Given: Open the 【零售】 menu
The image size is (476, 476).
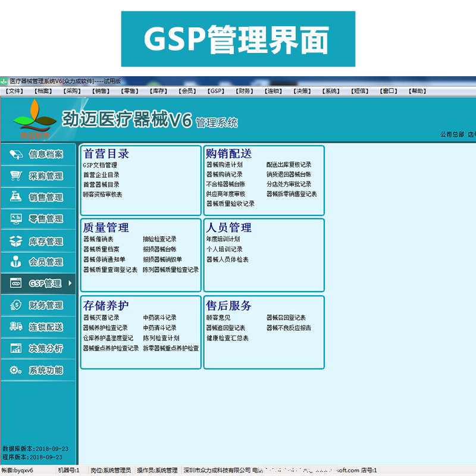Looking at the screenshot, I should [130, 91].
